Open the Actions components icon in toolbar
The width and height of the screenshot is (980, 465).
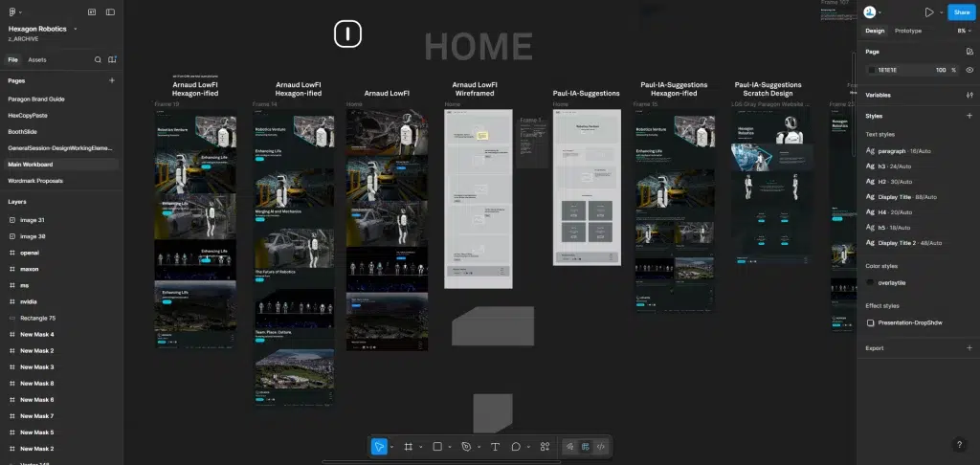click(x=545, y=446)
